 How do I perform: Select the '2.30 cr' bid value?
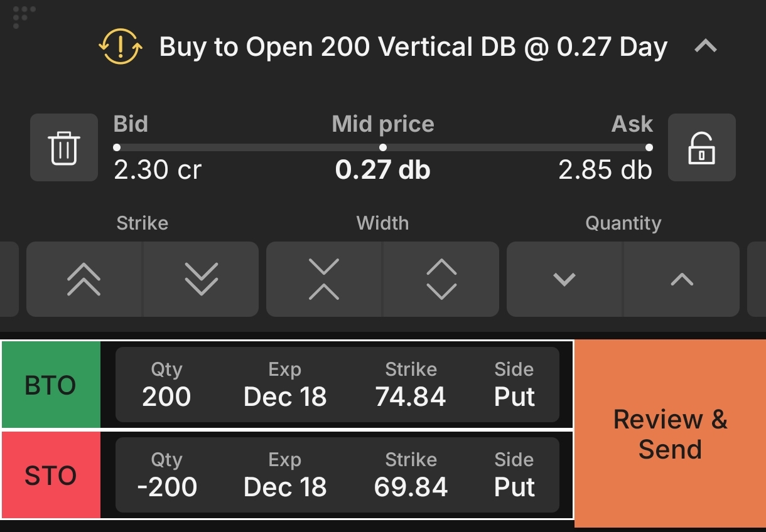158,170
